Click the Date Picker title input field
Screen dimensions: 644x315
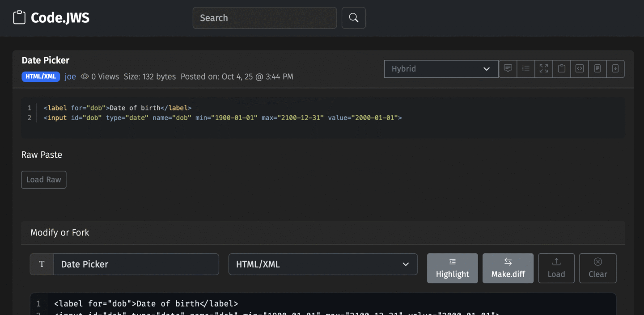136,264
